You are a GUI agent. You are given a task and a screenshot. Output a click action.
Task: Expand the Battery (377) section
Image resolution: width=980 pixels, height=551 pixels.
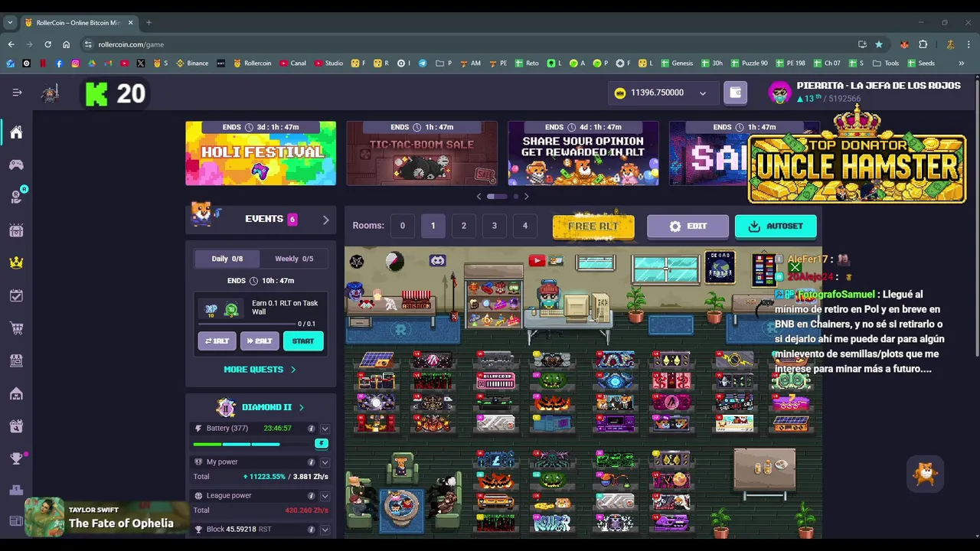click(x=325, y=429)
